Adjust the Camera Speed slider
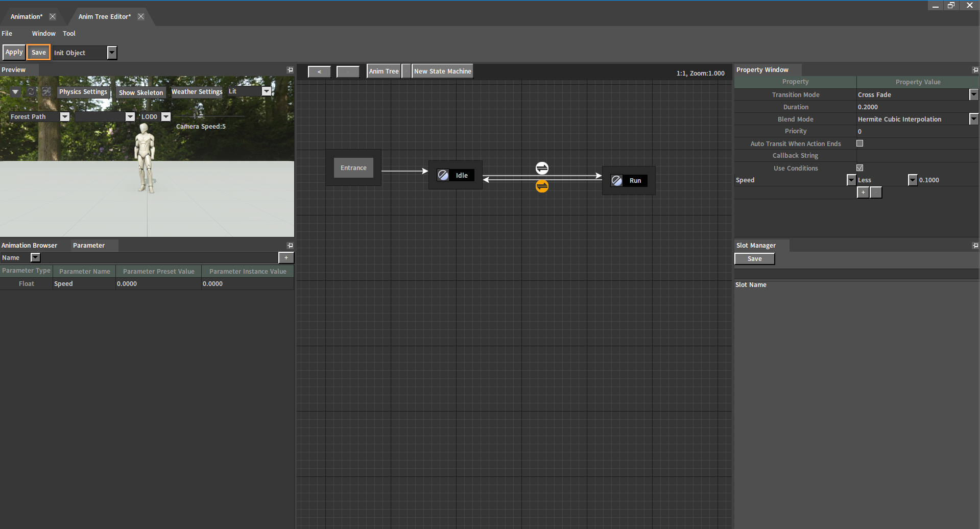Image resolution: width=980 pixels, height=529 pixels. point(195,116)
